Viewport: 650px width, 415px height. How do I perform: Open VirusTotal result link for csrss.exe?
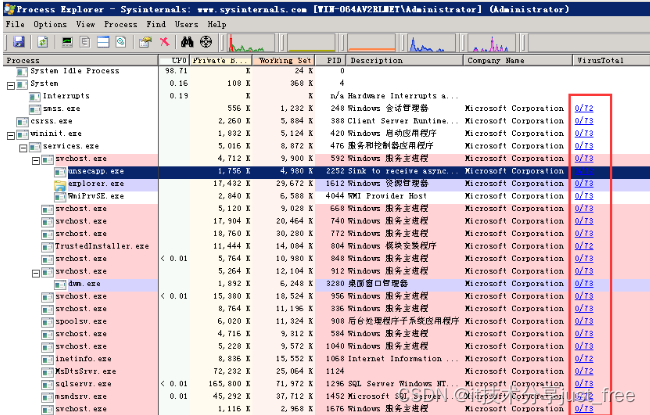[584, 121]
